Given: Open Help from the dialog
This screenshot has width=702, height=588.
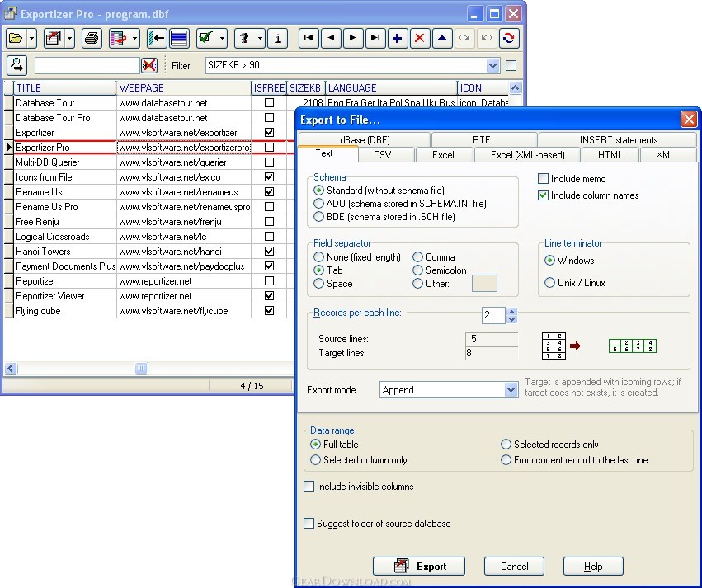Looking at the screenshot, I should tap(593, 566).
